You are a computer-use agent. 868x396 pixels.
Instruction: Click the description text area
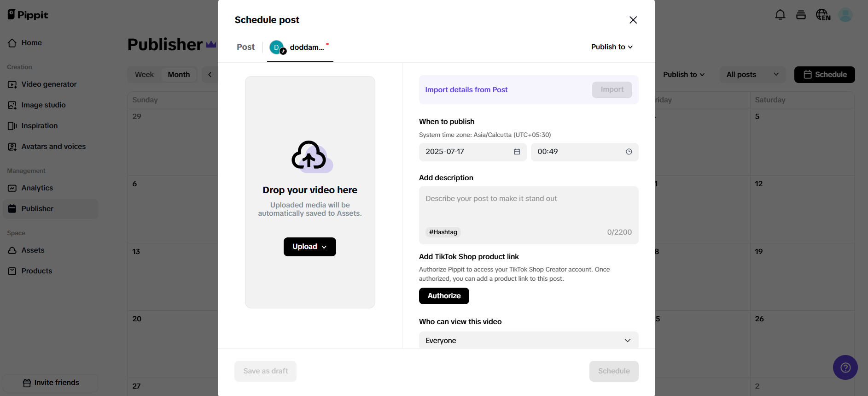coord(528,207)
